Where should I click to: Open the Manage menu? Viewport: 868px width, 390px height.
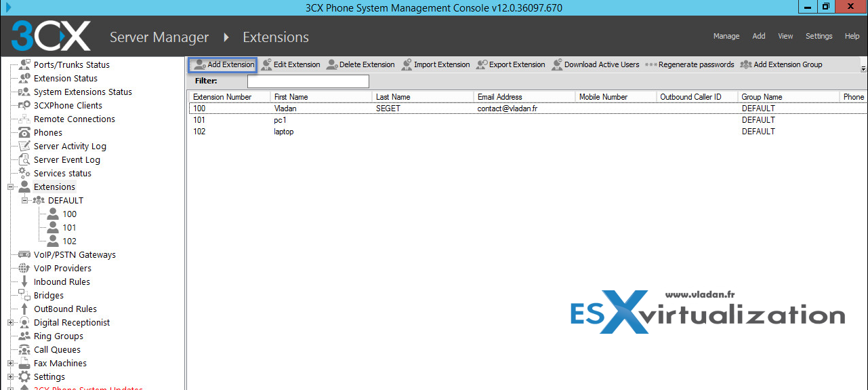coord(726,36)
